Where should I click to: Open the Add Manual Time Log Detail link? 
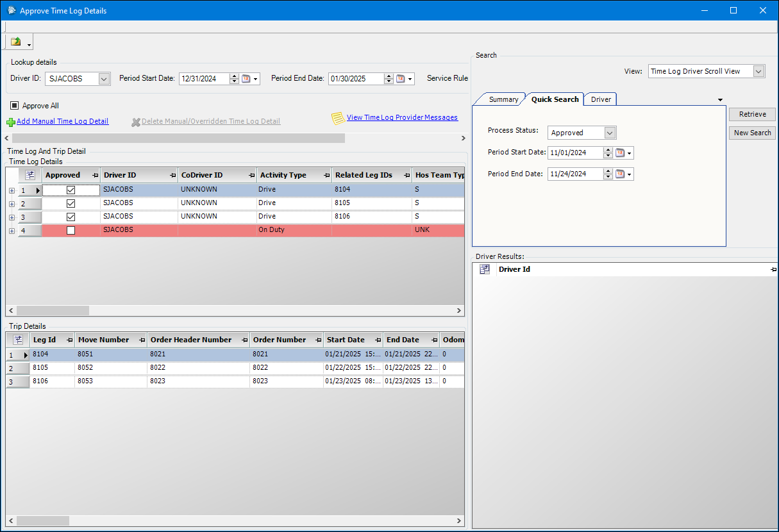[x=62, y=121]
